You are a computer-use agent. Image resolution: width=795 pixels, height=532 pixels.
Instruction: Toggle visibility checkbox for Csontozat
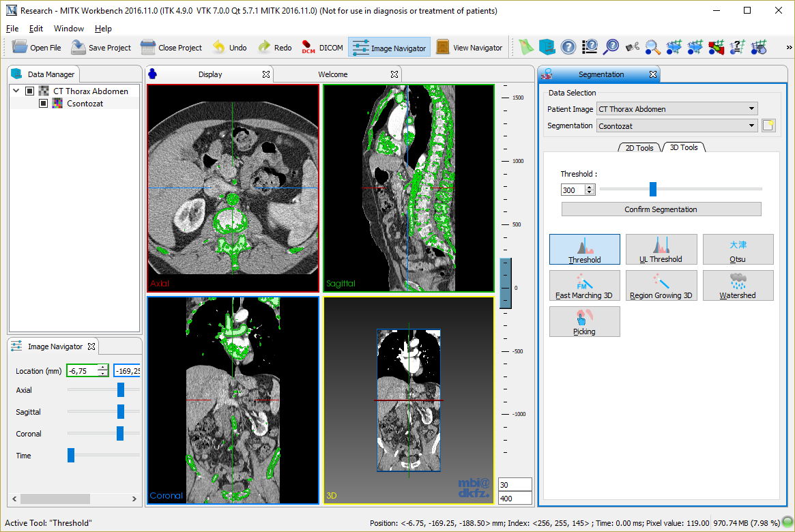pyautogui.click(x=43, y=104)
